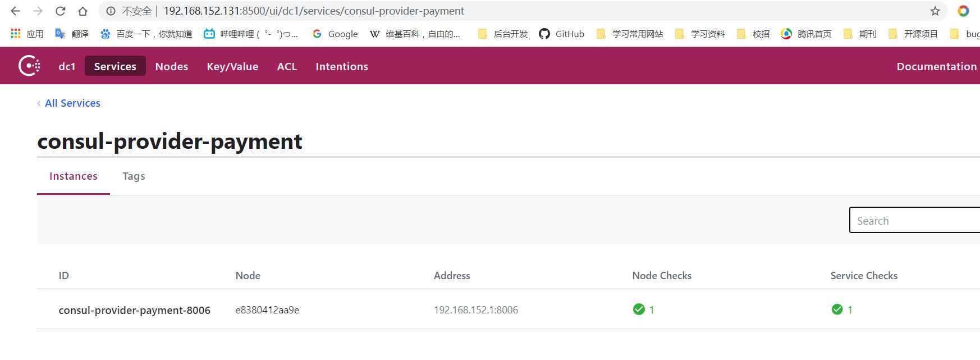Focus the instances Search field
This screenshot has height=360, width=980.
click(915, 220)
